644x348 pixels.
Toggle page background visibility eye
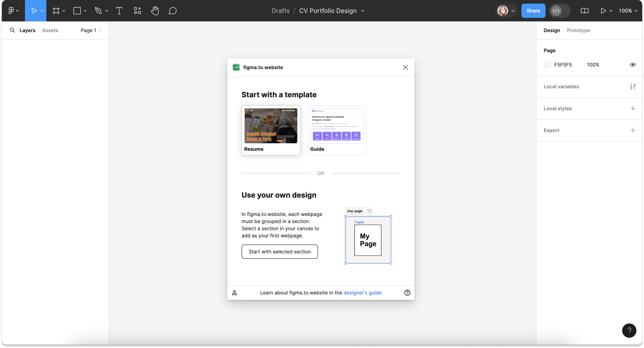tap(632, 65)
